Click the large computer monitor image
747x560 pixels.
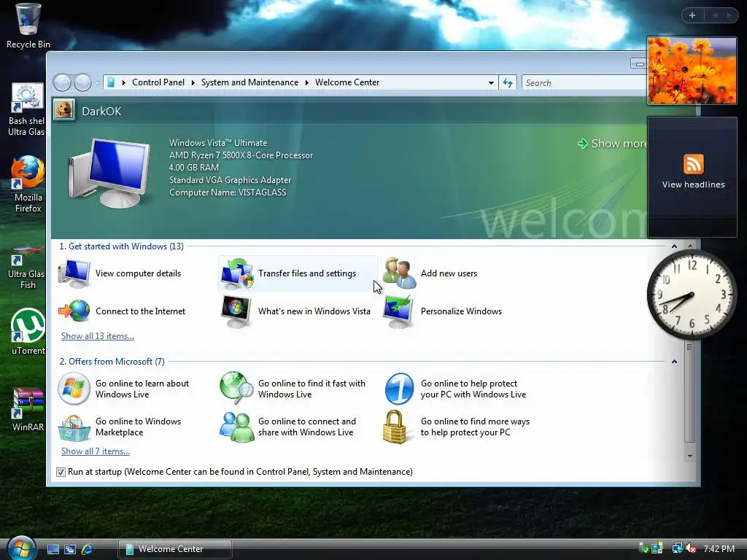click(109, 174)
